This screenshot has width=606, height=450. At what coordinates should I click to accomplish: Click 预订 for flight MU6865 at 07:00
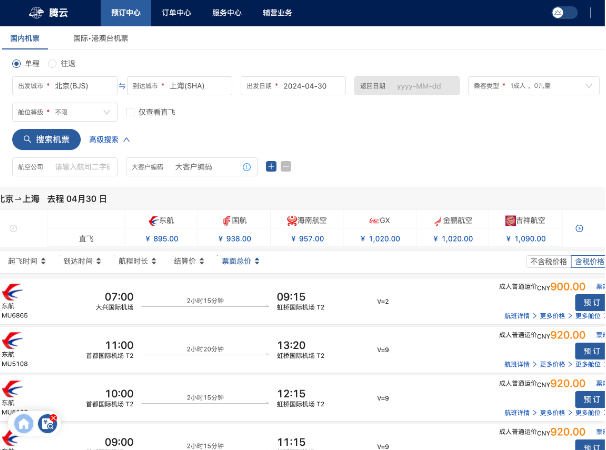[590, 302]
